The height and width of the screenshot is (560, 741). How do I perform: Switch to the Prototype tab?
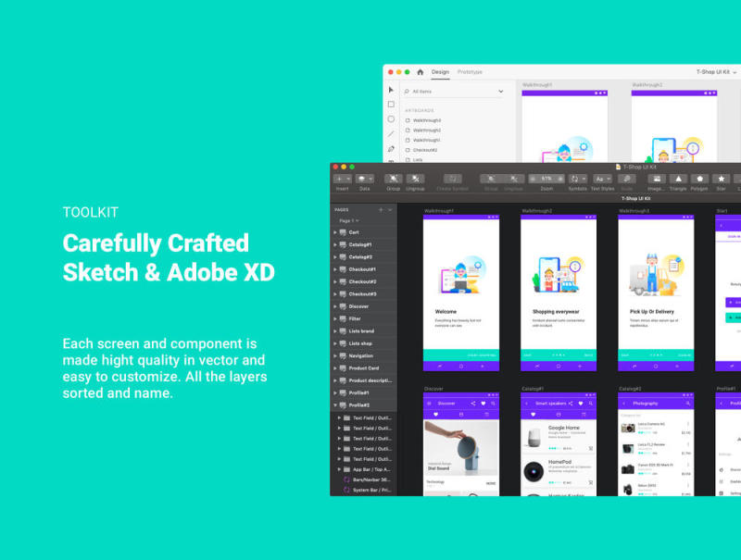point(470,71)
